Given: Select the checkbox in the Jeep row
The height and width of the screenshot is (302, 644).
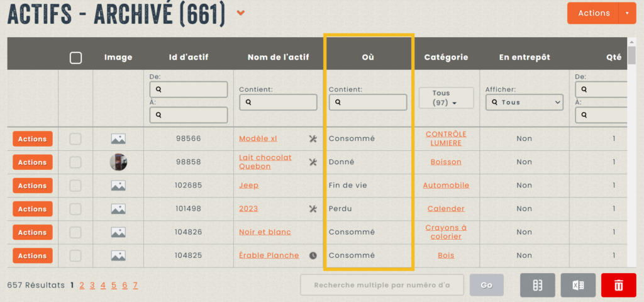Looking at the screenshot, I should coord(75,186).
